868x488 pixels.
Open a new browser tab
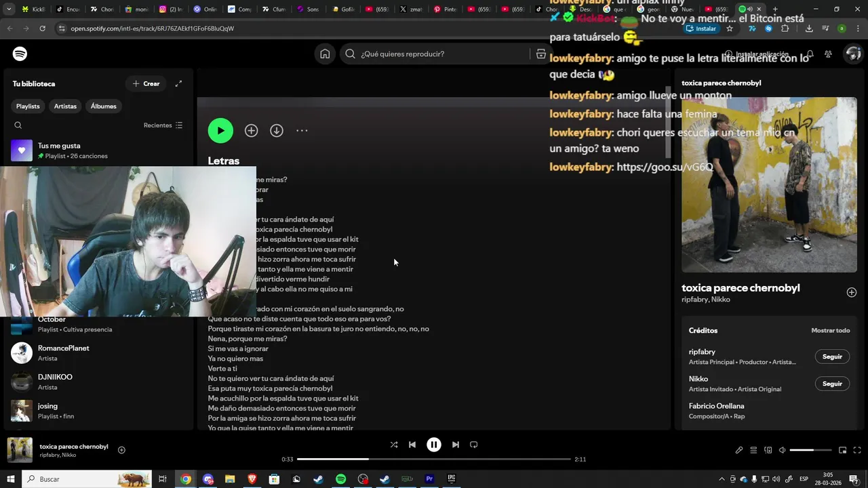[x=775, y=9]
